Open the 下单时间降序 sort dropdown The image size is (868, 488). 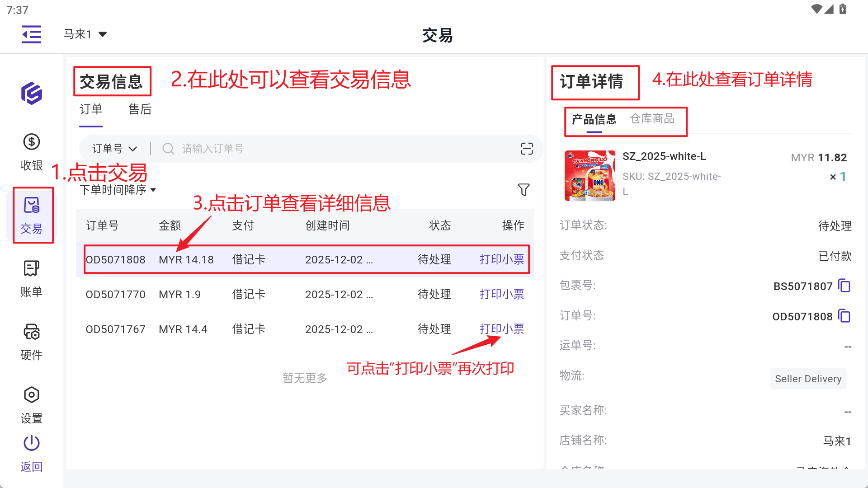pyautogui.click(x=118, y=190)
